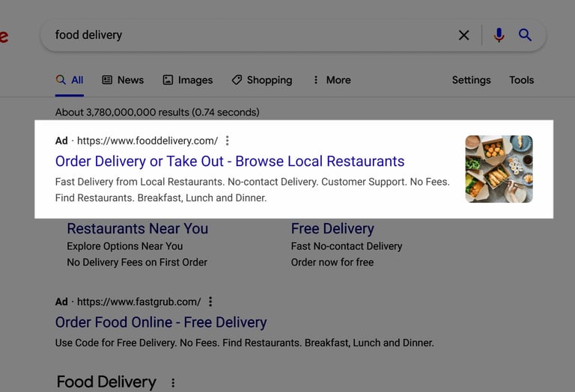The width and height of the screenshot is (575, 392).
Task: Click the https://www.fooddelivery.com/ ad URL
Action: click(147, 141)
